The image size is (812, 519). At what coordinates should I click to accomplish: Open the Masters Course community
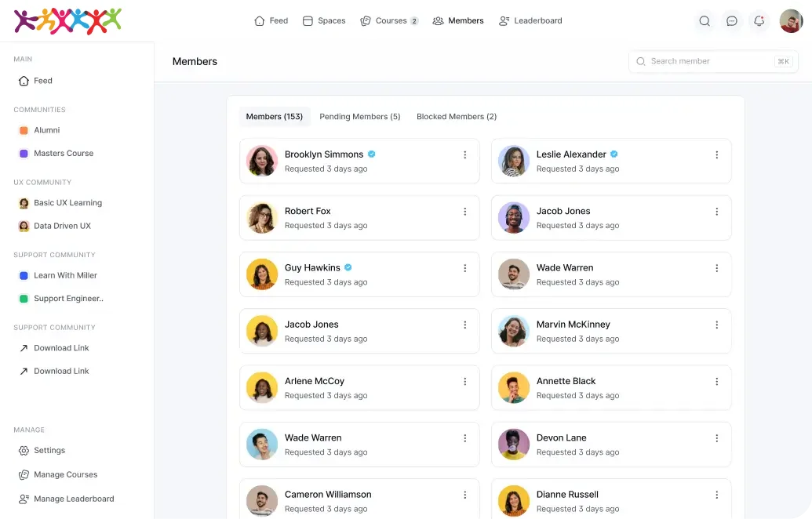click(63, 154)
